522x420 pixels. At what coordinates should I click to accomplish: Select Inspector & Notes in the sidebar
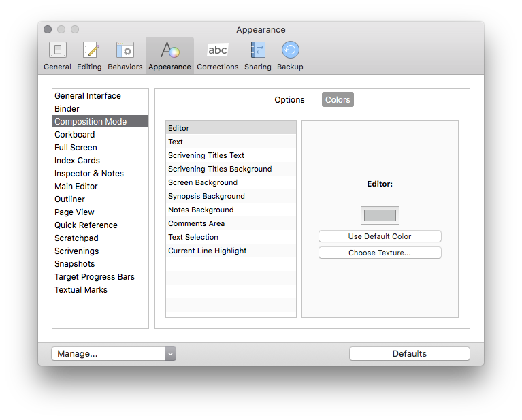[x=100, y=174]
